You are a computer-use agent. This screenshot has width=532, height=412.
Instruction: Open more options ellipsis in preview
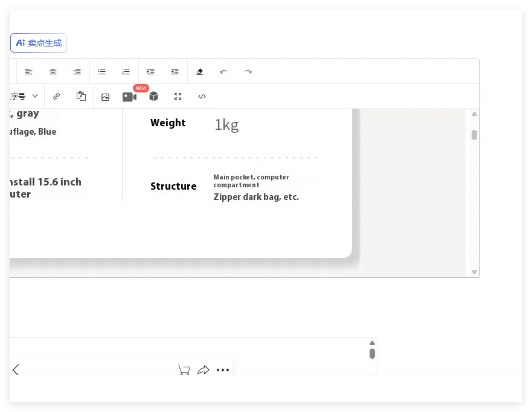pyautogui.click(x=223, y=370)
